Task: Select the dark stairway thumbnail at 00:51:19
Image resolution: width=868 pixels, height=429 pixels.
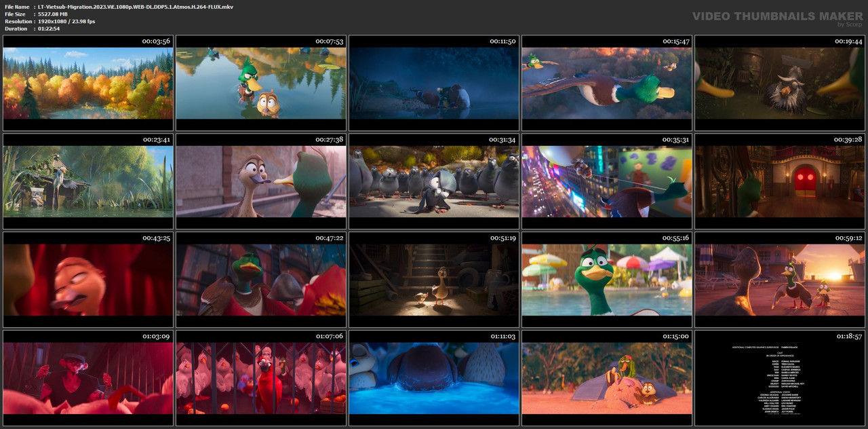Action: pyautogui.click(x=434, y=280)
